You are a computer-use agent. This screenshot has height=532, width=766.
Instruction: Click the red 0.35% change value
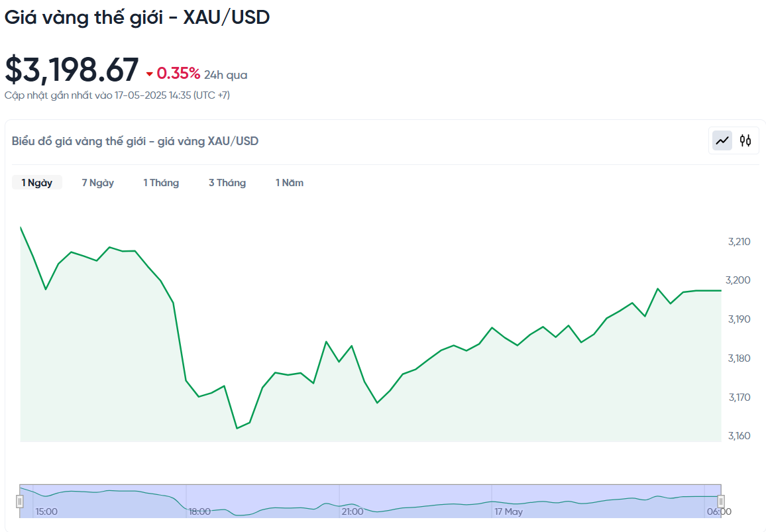tap(178, 74)
